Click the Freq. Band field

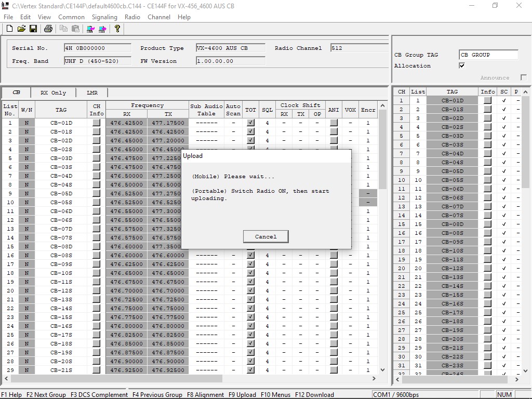point(97,61)
